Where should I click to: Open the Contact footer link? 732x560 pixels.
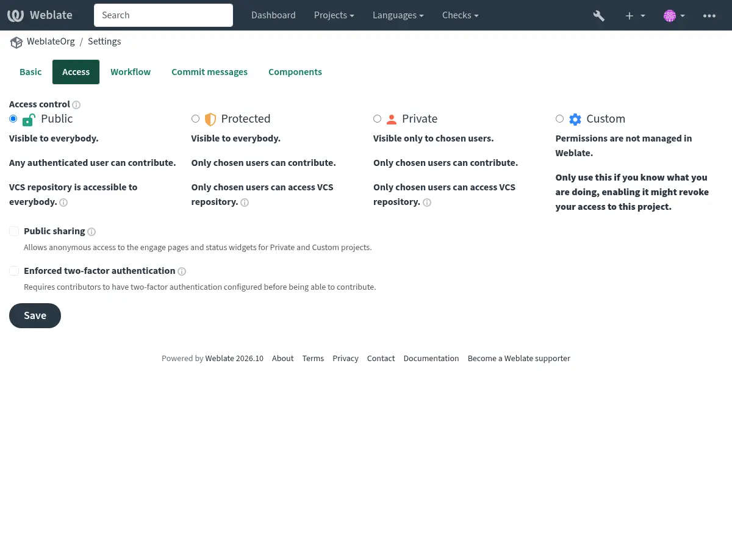381,359
